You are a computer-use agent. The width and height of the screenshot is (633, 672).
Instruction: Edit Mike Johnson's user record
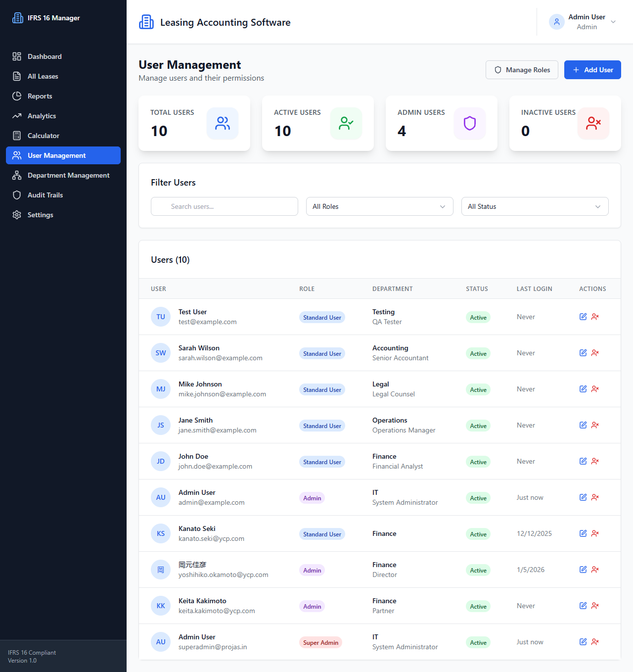(583, 389)
